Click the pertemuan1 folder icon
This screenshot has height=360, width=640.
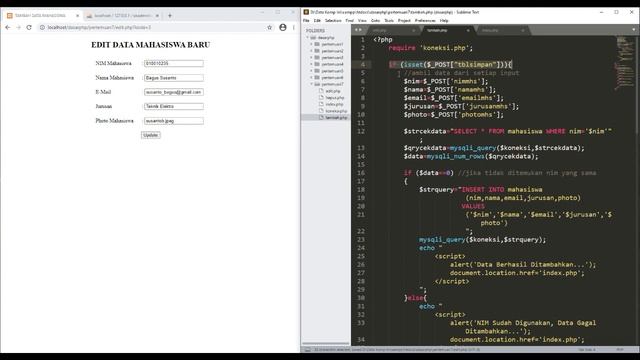click(x=317, y=44)
